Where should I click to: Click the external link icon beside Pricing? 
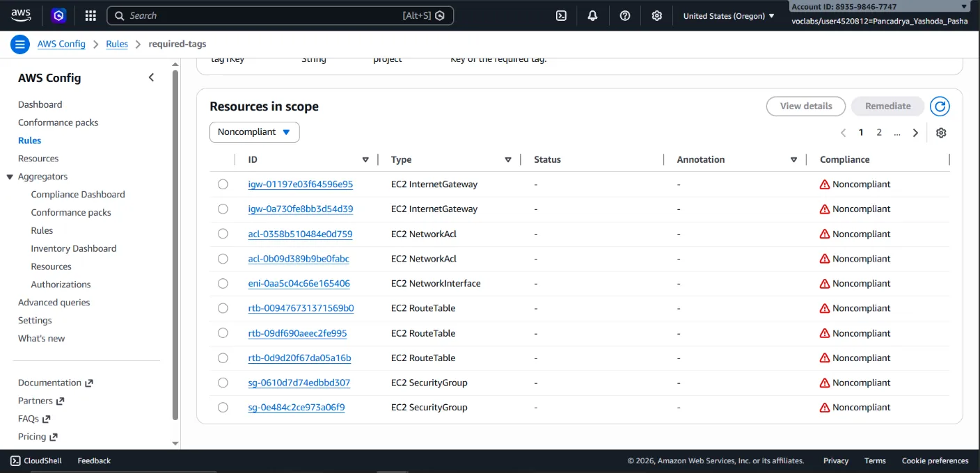[x=54, y=438]
